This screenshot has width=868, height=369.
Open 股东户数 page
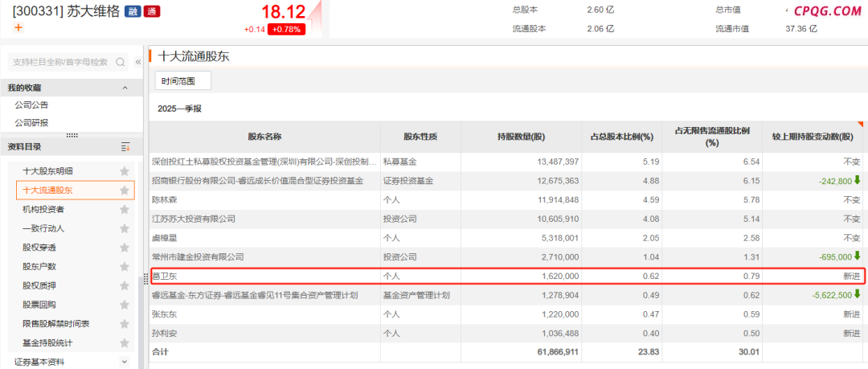[39, 267]
